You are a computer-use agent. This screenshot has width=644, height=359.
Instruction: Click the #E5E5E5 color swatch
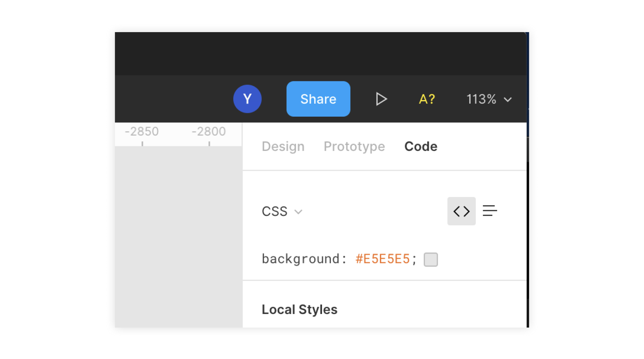[431, 259]
